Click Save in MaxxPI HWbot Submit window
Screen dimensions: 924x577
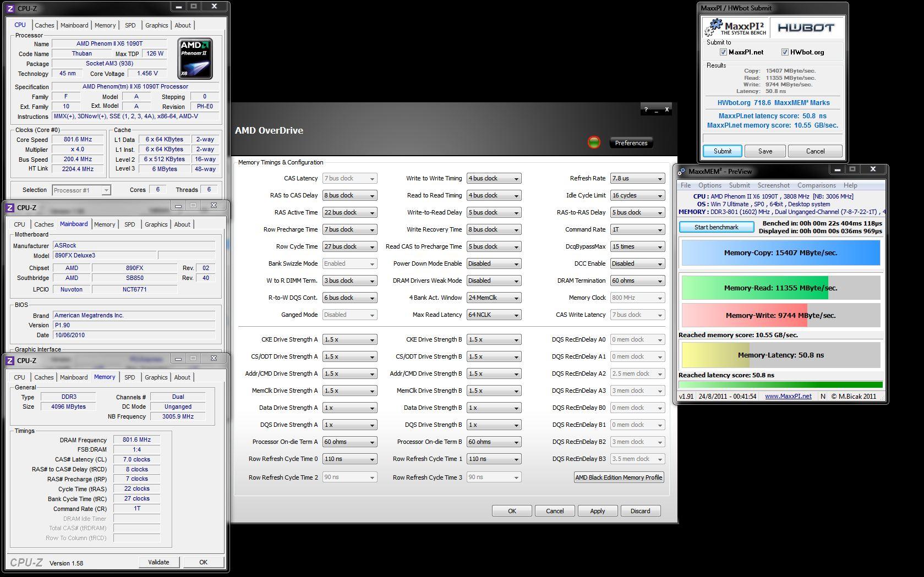(765, 151)
